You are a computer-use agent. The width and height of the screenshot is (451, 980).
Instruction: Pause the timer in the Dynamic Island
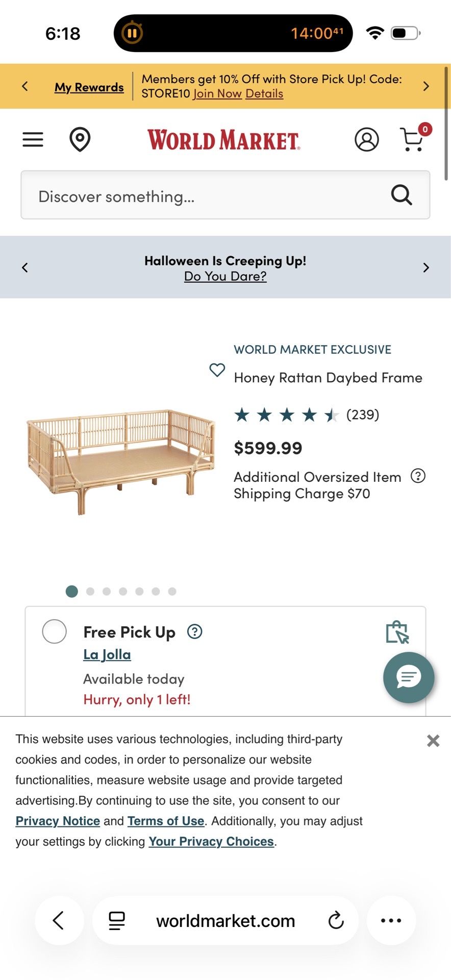[132, 33]
